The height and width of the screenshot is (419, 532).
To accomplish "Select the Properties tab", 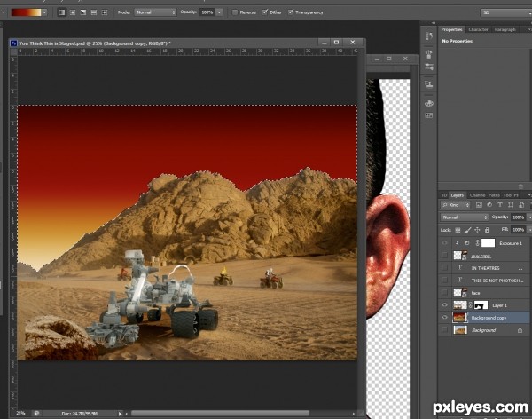I will click(x=451, y=29).
